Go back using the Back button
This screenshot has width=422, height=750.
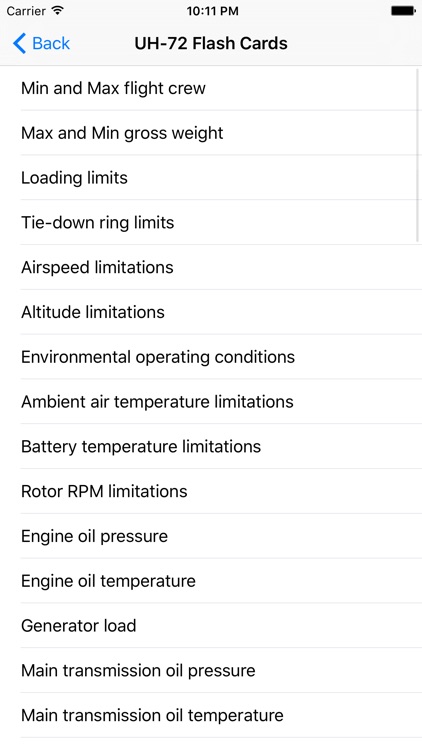point(41,43)
